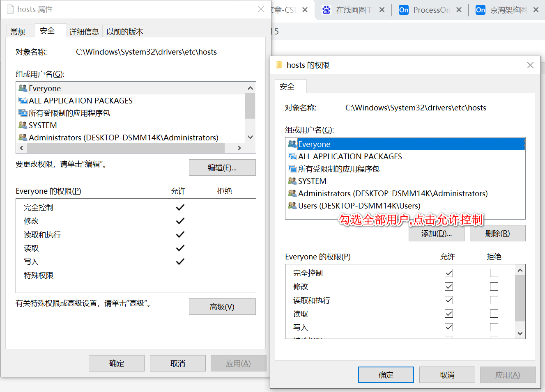Image resolution: width=545 pixels, height=392 pixels.
Task: Switch to 在线画图工 browser tab
Action: [x=353, y=10]
